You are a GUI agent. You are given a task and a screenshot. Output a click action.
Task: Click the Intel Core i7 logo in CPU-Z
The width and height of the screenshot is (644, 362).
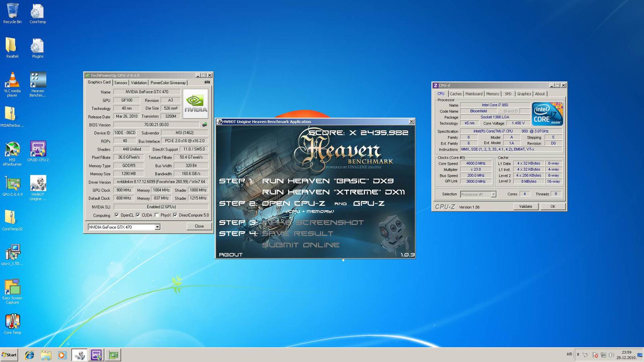(547, 114)
